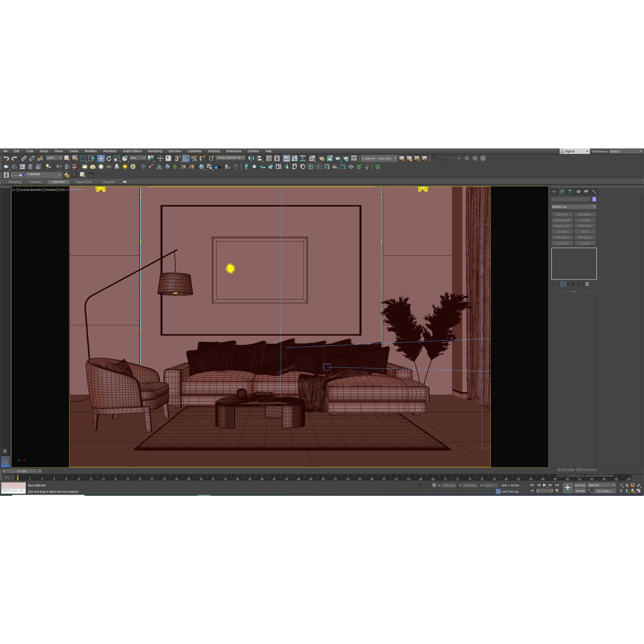Click the object wireframe color swatch
644x644 pixels.
(x=594, y=199)
